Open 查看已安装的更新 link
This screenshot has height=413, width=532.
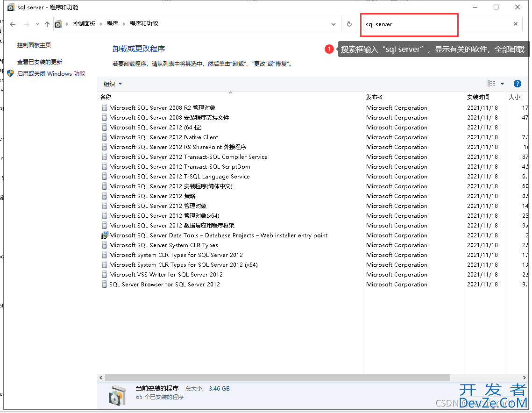point(40,62)
